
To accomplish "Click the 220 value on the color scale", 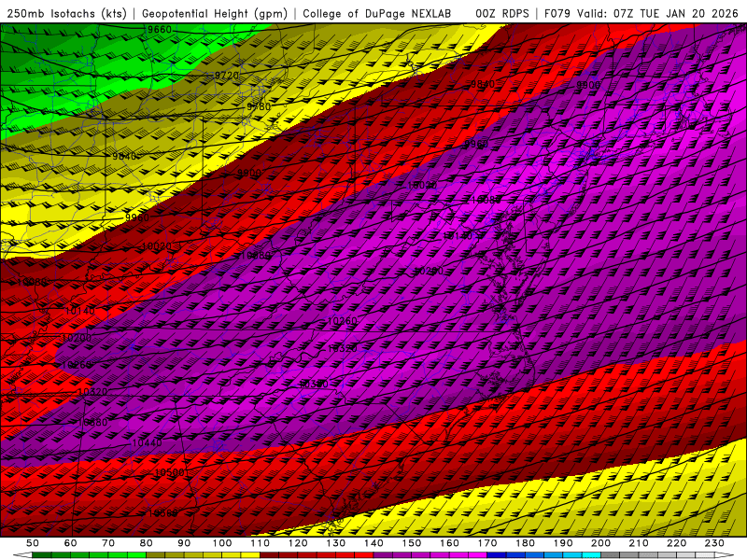I will point(676,543).
